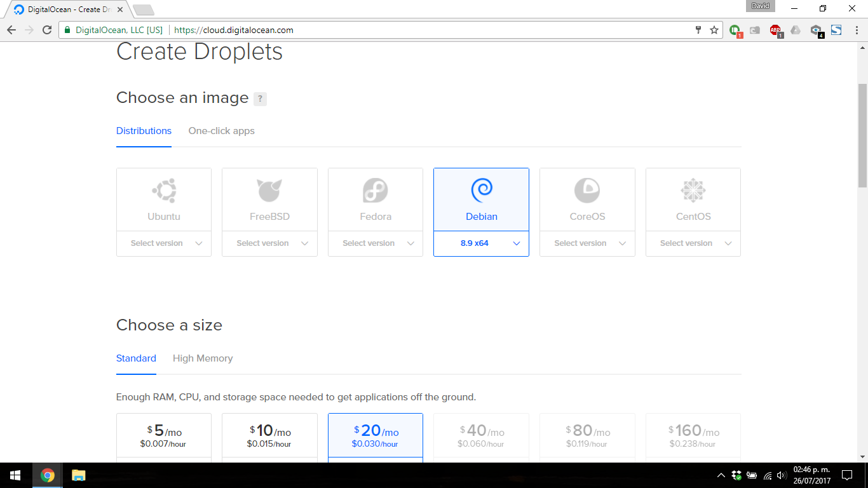868x488 pixels.
Task: Select the Ubuntu distribution logo
Action: (164, 190)
